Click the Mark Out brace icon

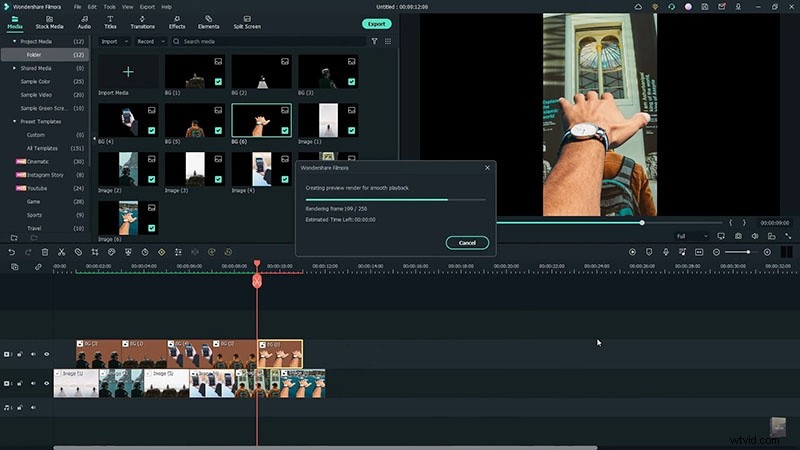point(744,223)
